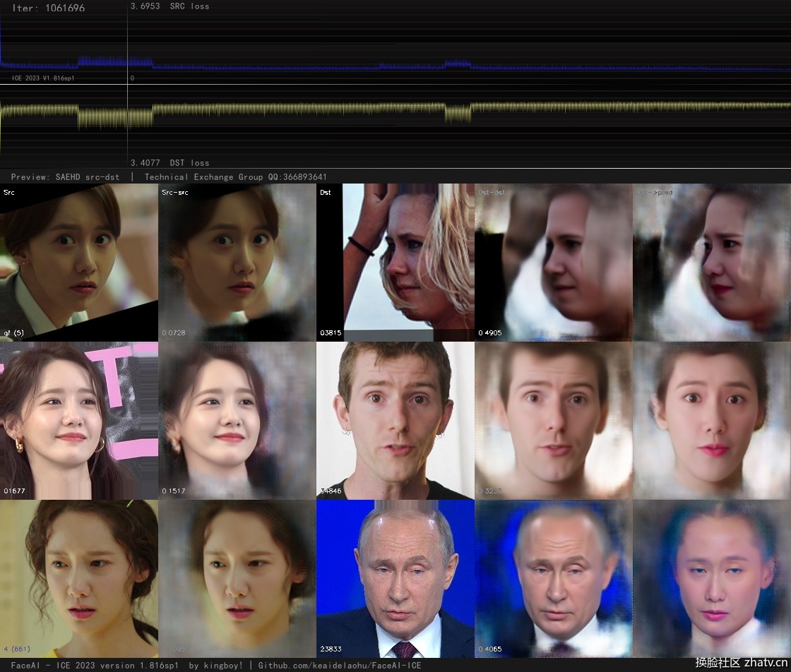Viewport: 791px width, 672px height.
Task: Click the "Src" column label
Action: [9, 192]
